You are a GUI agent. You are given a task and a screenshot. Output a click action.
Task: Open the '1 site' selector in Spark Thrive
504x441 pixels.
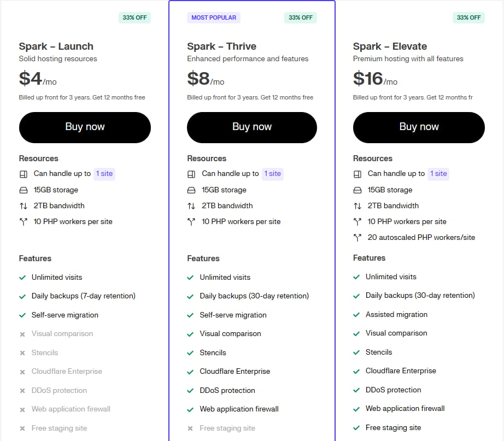click(x=272, y=174)
